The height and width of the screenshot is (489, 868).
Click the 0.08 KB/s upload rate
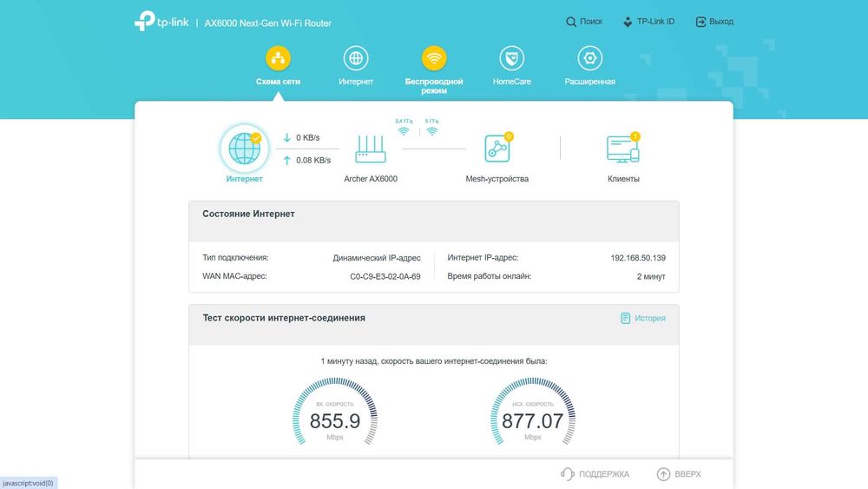point(313,160)
